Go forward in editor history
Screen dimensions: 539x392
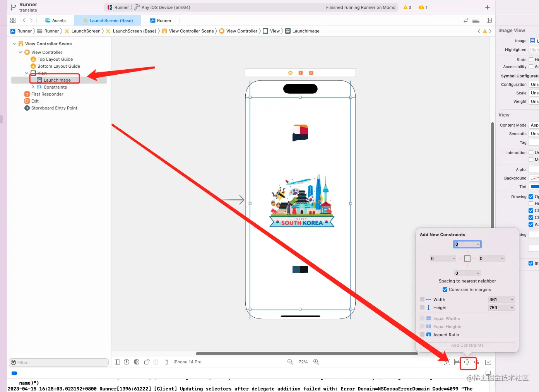tap(31, 21)
